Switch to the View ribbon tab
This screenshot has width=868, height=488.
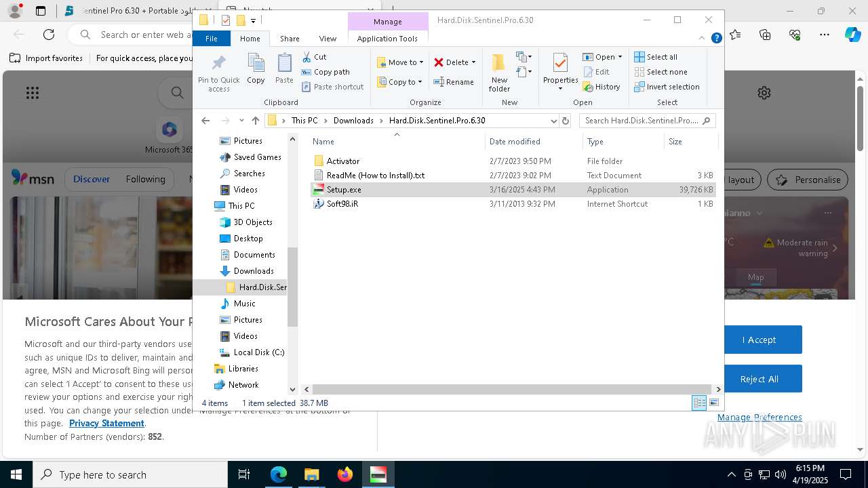pos(328,39)
